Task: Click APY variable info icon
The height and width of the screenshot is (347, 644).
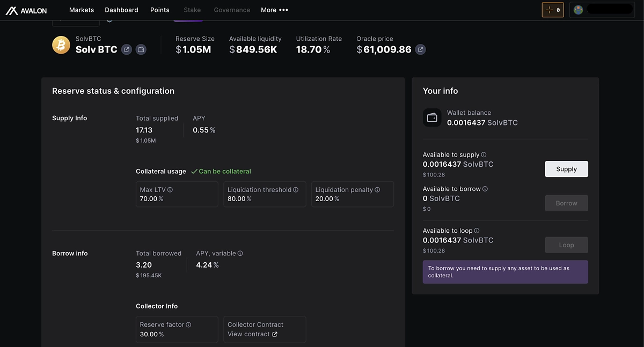Action: 240,254
